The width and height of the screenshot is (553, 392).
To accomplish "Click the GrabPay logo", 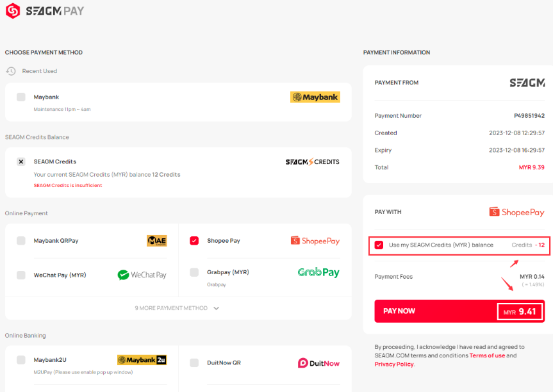I will (318, 272).
